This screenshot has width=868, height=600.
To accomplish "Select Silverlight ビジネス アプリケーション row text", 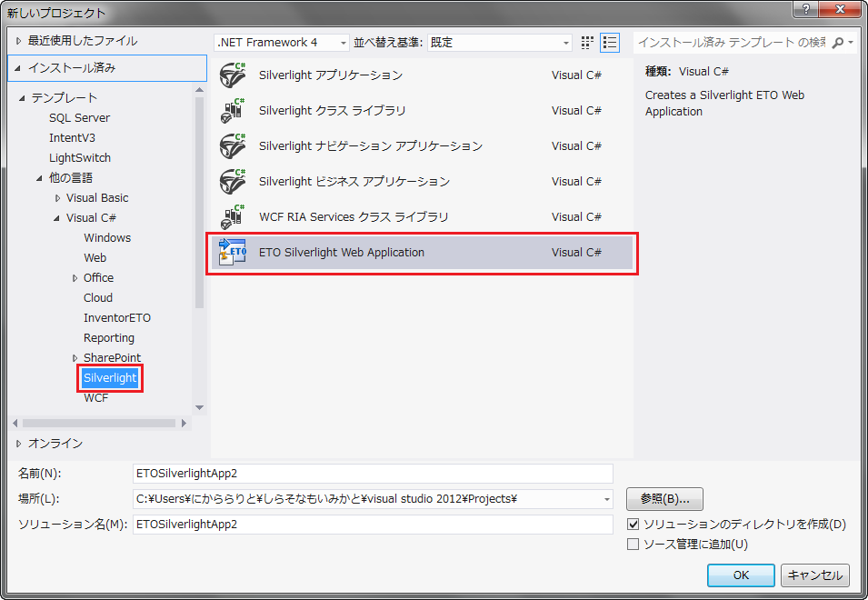I will tap(354, 182).
